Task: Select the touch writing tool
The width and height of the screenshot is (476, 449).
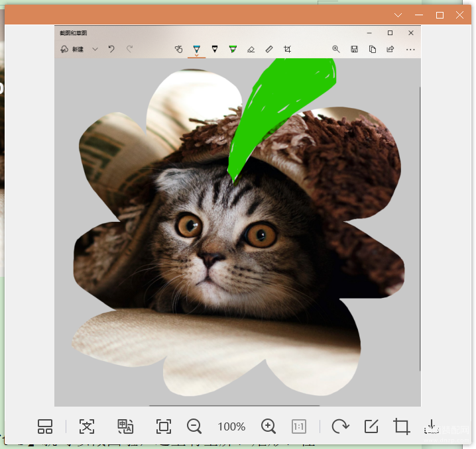Action: click(x=178, y=49)
